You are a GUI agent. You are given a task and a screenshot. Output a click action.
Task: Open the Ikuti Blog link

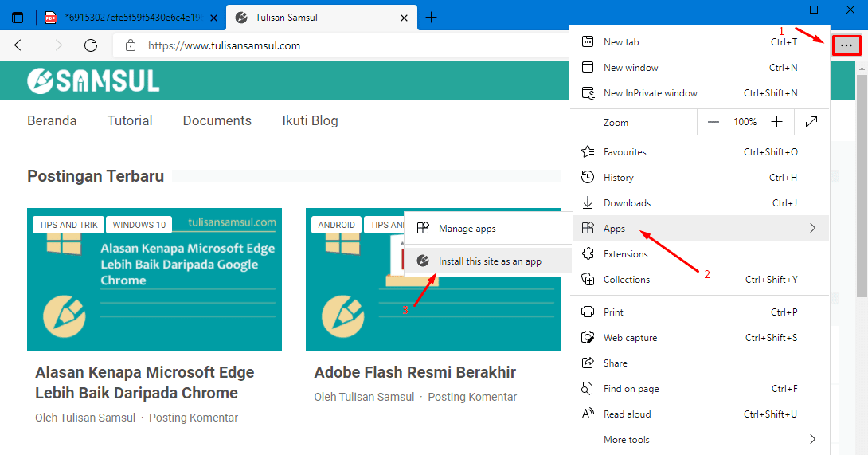310,120
